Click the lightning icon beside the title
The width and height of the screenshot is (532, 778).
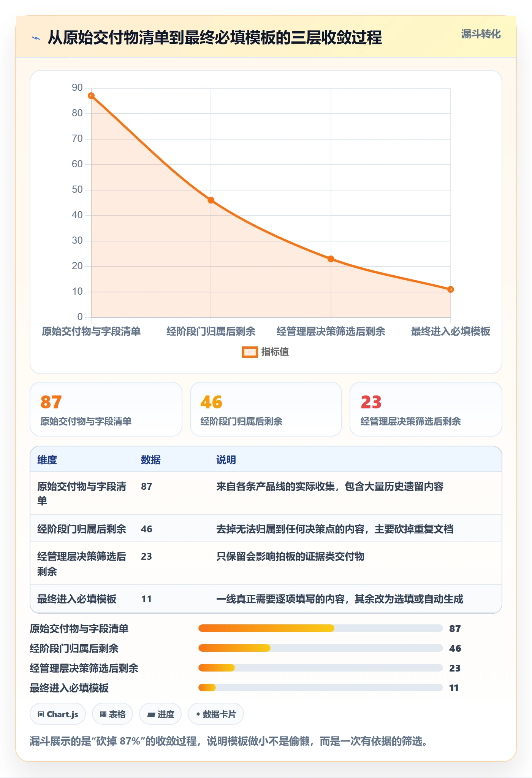pyautogui.click(x=36, y=38)
